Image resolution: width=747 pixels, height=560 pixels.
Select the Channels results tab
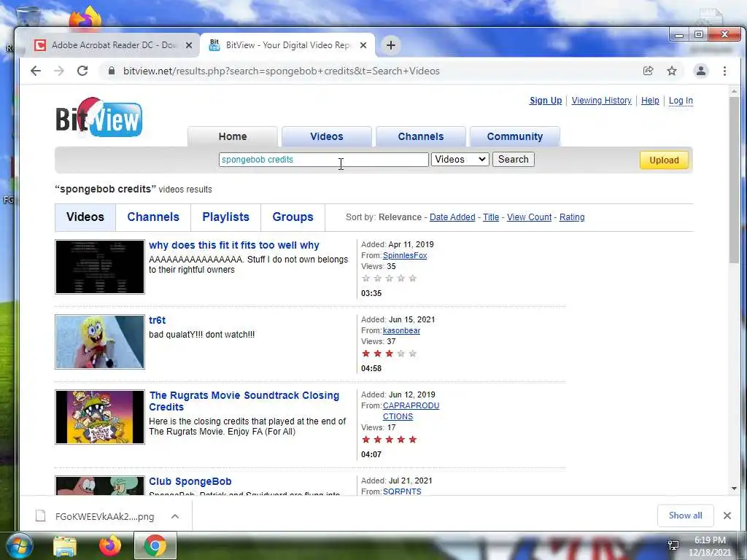point(153,217)
